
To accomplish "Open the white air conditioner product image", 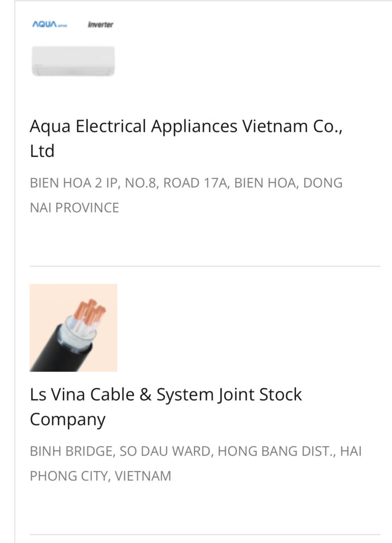I will 73,60.
